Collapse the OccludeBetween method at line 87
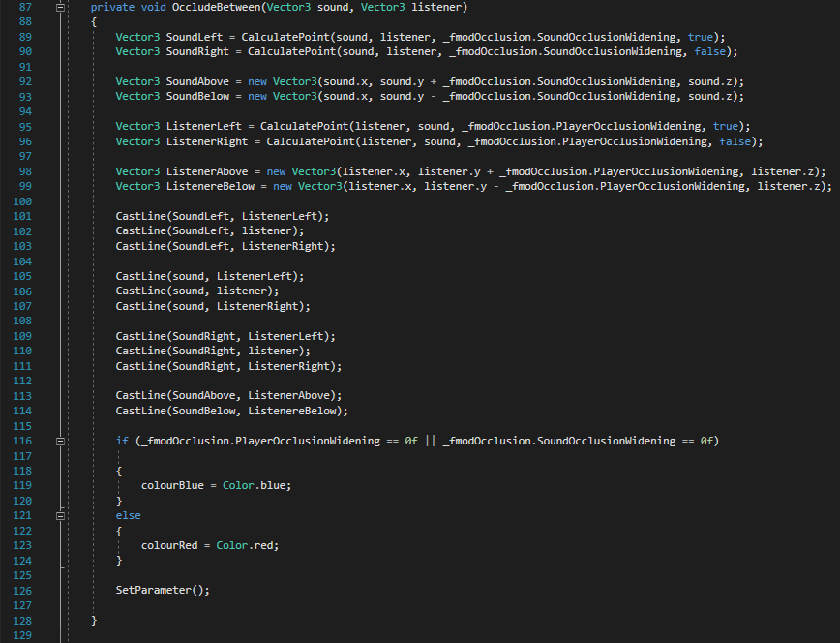Image resolution: width=840 pixels, height=643 pixels. point(61,8)
